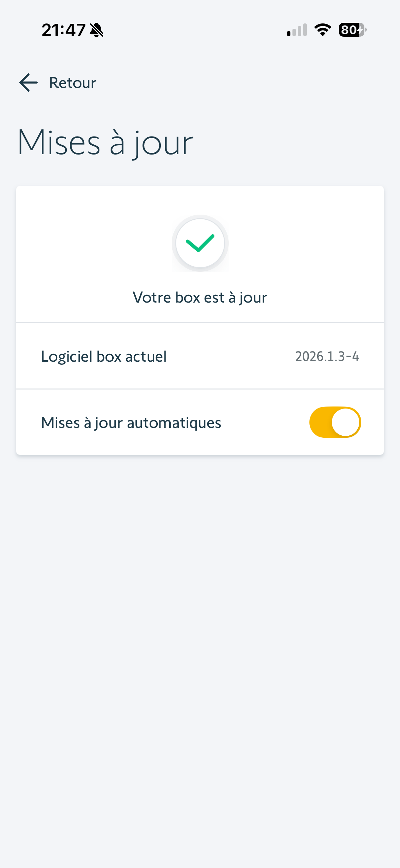Click the Wi-Fi status icon
The image size is (400, 868).
tap(323, 30)
